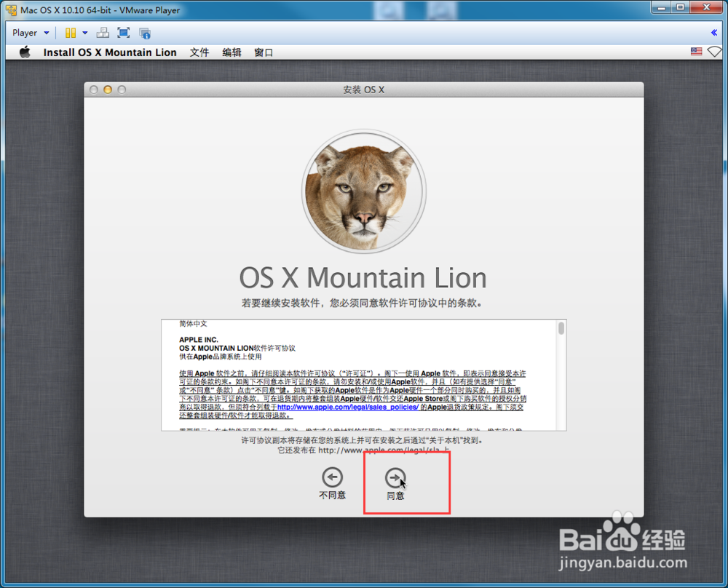Click the Disagree (不同意) arrow button

point(332,477)
